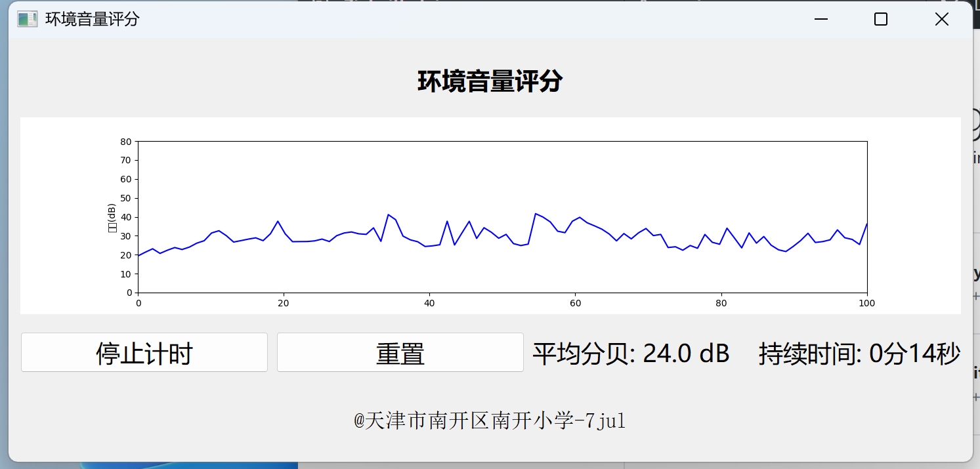Click the window title text in the title bar
The height and width of the screenshot is (469, 980).
click(x=92, y=19)
